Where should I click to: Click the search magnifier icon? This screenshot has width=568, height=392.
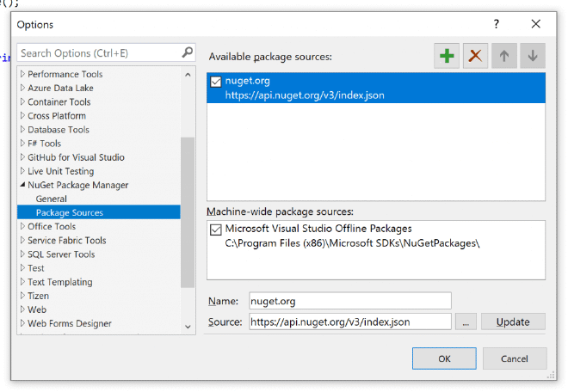(x=187, y=52)
